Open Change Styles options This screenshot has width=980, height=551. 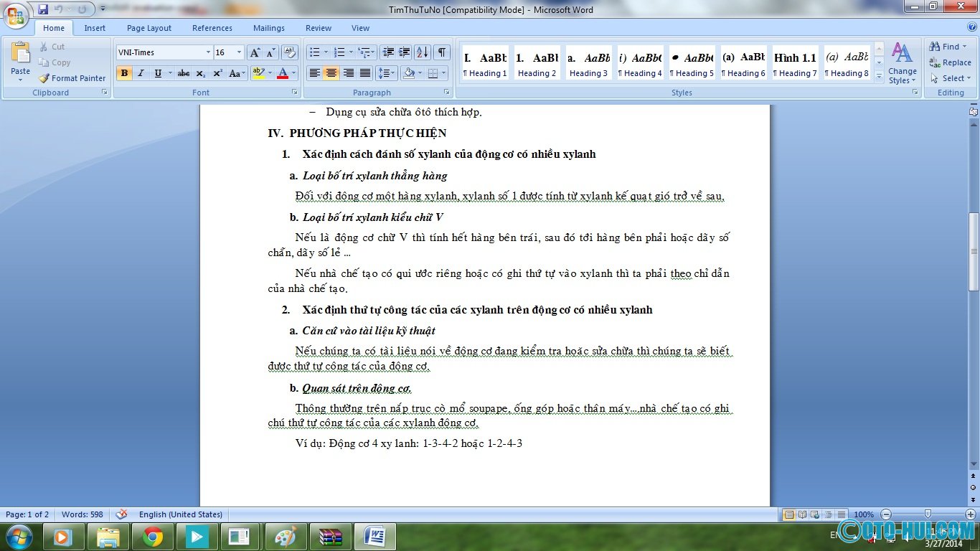[902, 63]
